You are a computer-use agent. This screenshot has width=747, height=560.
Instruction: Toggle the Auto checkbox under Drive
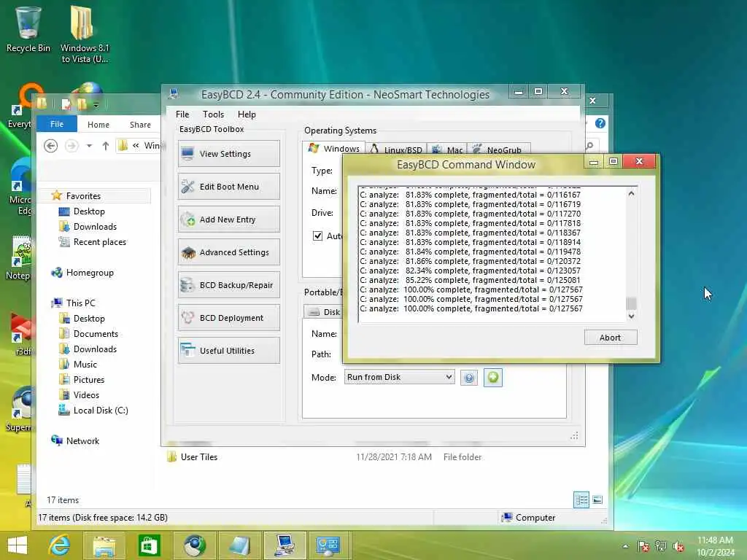[x=317, y=236]
